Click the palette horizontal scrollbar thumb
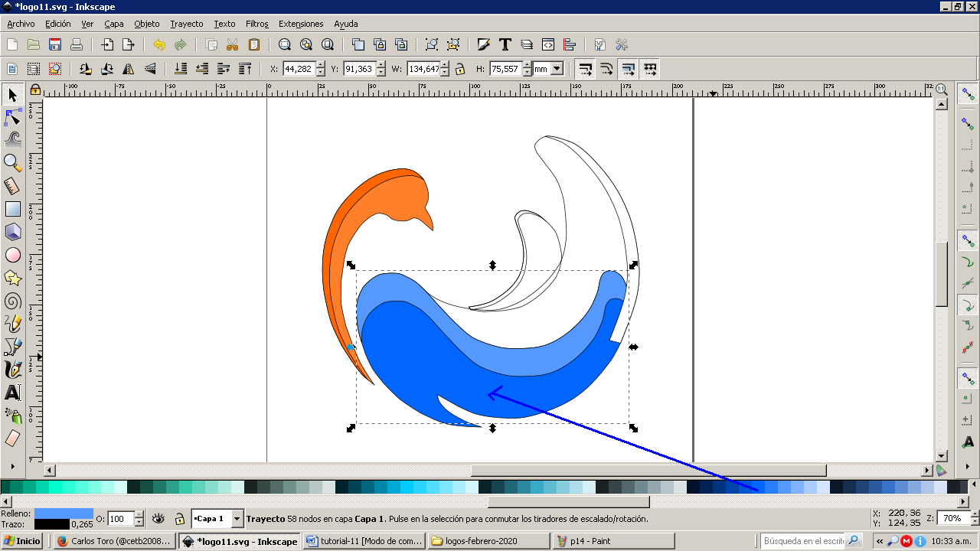The height and width of the screenshot is (551, 980). point(569,502)
